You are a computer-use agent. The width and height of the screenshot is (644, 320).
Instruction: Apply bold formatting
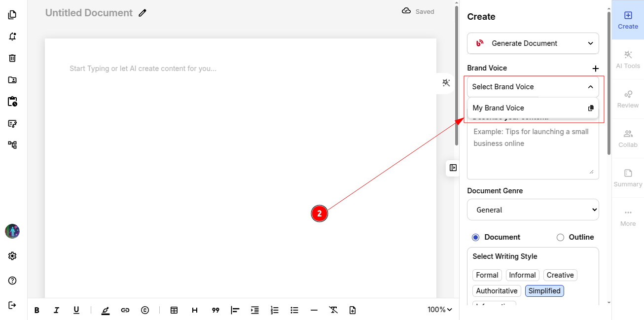click(x=36, y=310)
